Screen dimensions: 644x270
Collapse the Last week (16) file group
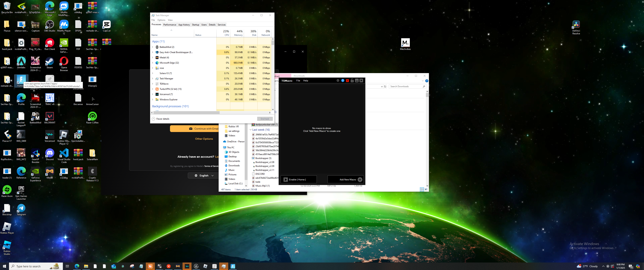(x=250, y=130)
